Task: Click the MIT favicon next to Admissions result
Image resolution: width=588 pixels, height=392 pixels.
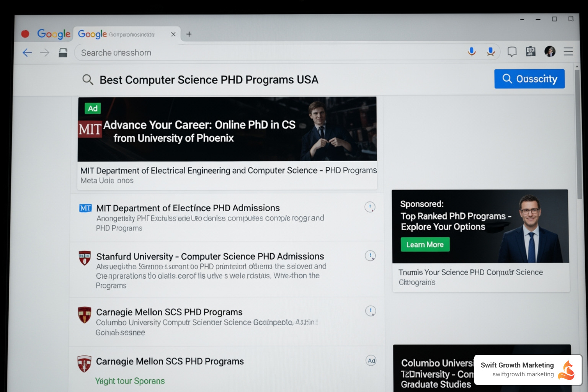Action: click(85, 208)
